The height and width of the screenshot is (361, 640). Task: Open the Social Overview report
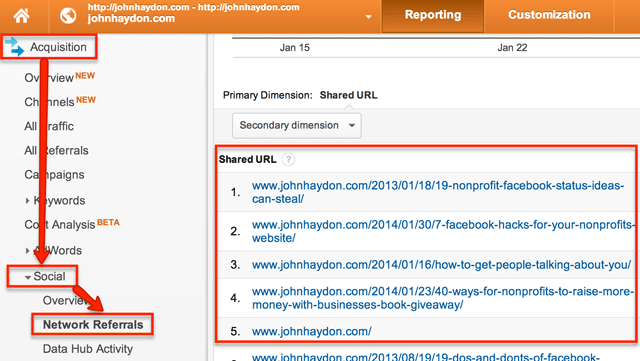coord(65,301)
